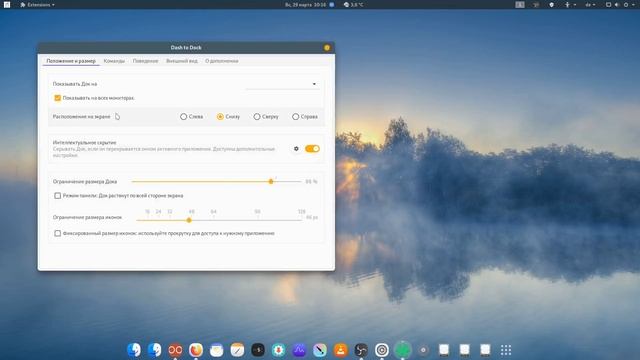This screenshot has height=360, width=640.
Task: Open the green round app in dock
Action: (x=403, y=350)
